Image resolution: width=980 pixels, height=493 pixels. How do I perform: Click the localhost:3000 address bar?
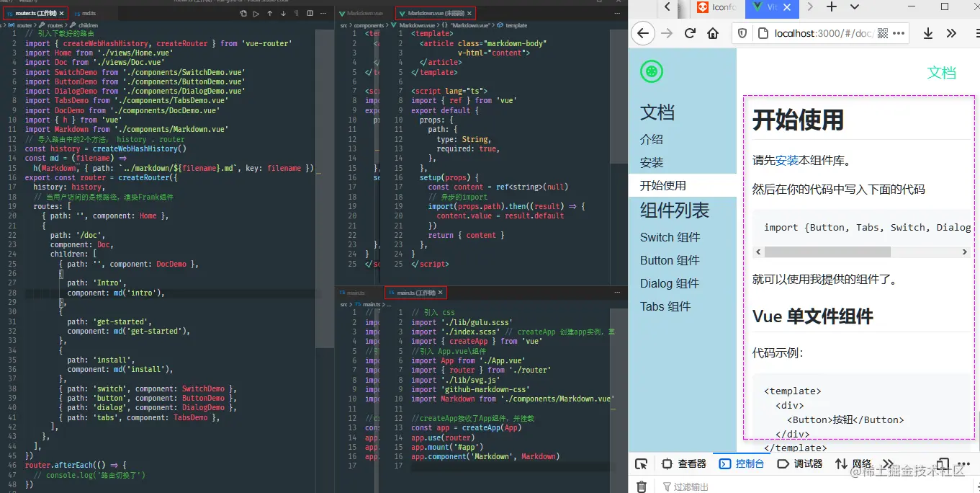pos(821,33)
